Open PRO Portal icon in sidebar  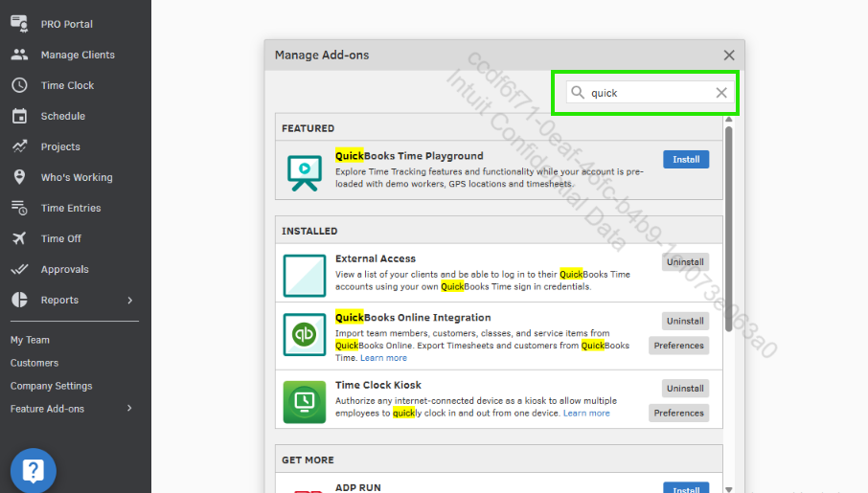[x=19, y=24]
